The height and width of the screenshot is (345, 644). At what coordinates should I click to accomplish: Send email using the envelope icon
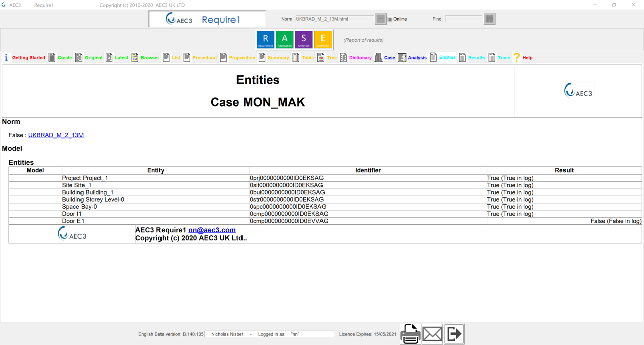tap(432, 334)
